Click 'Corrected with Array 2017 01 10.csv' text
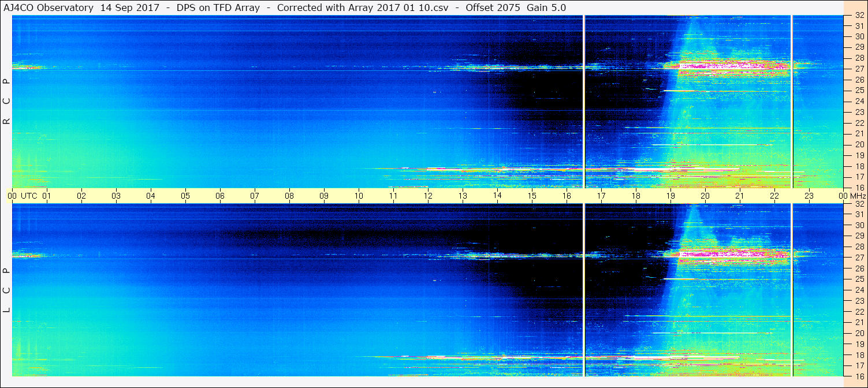 coord(363,8)
